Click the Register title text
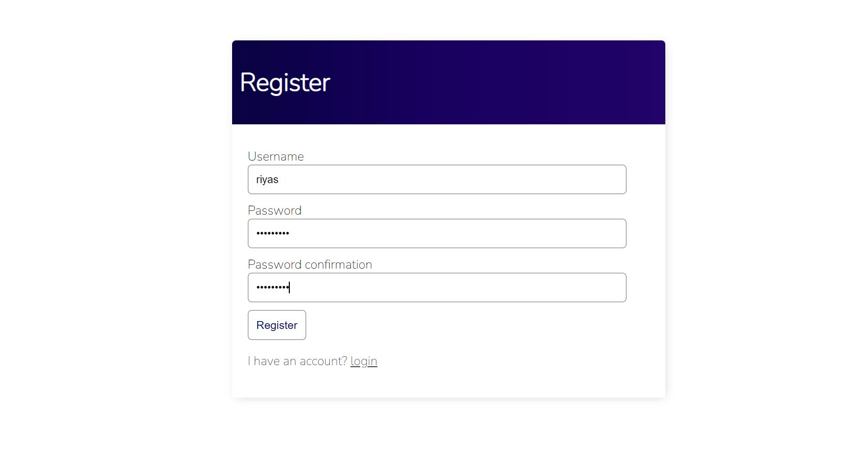 click(x=285, y=82)
